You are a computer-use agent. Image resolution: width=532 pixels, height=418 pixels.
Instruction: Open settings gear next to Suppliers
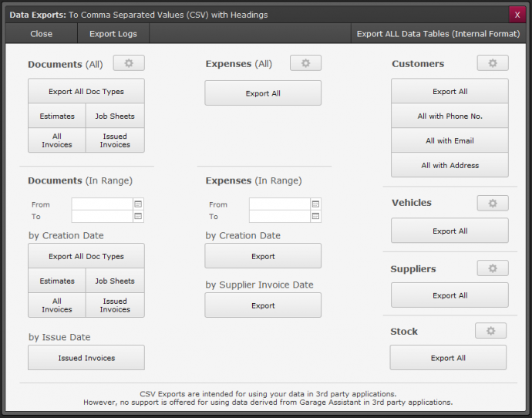pos(493,268)
